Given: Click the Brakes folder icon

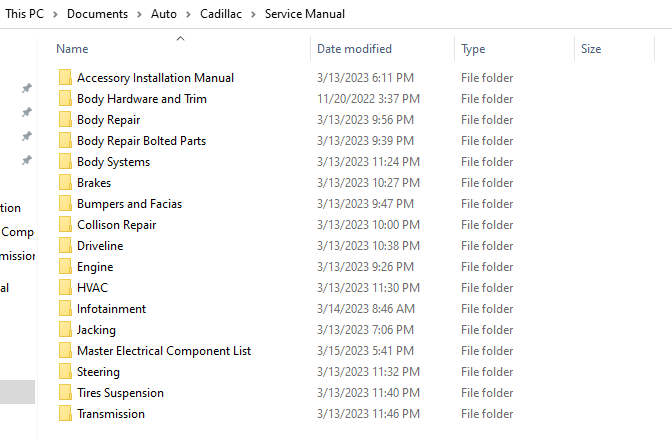Looking at the screenshot, I should [65, 183].
